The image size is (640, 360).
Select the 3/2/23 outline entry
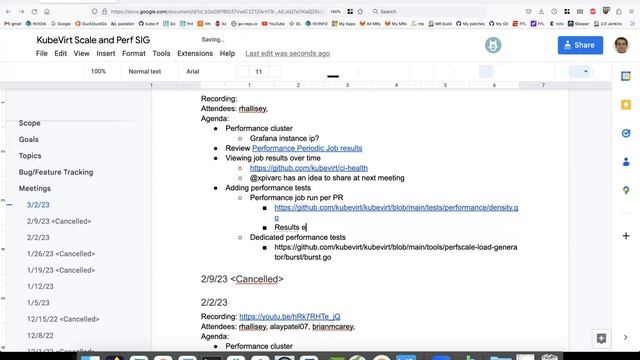[x=38, y=205]
